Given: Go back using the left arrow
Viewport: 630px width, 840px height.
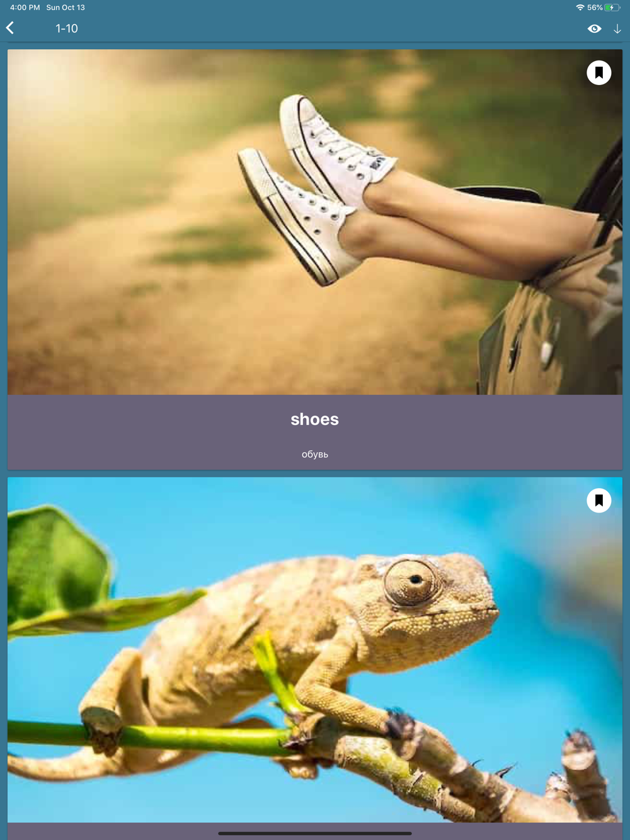Looking at the screenshot, I should click(x=10, y=28).
